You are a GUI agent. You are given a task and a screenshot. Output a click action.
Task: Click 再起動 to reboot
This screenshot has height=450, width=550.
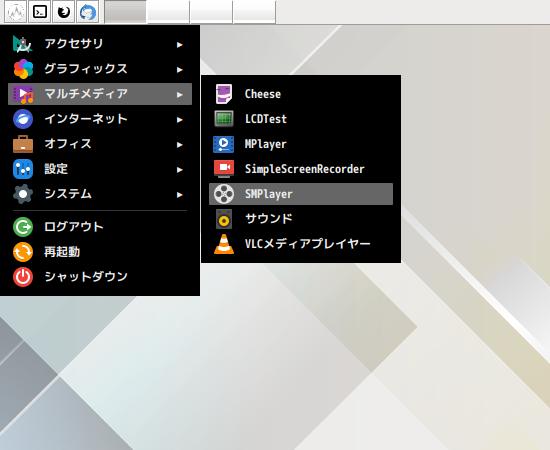click(100, 252)
